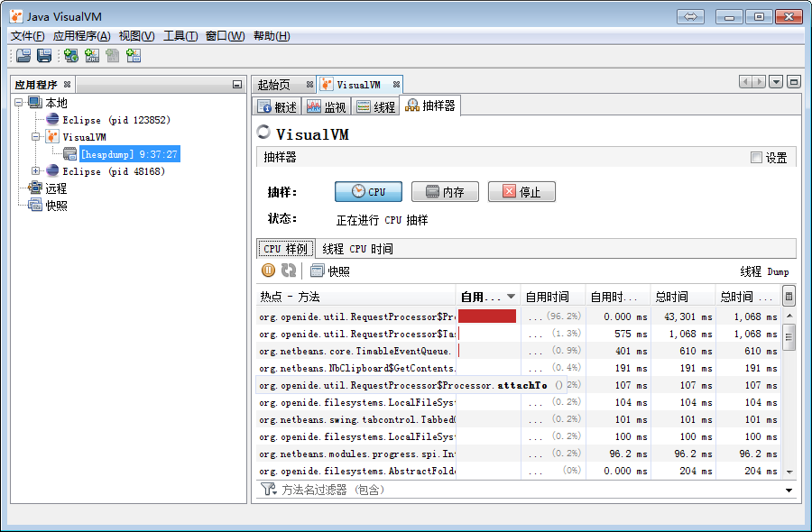
Task: Maximize the editor window icon
Action: click(793, 82)
